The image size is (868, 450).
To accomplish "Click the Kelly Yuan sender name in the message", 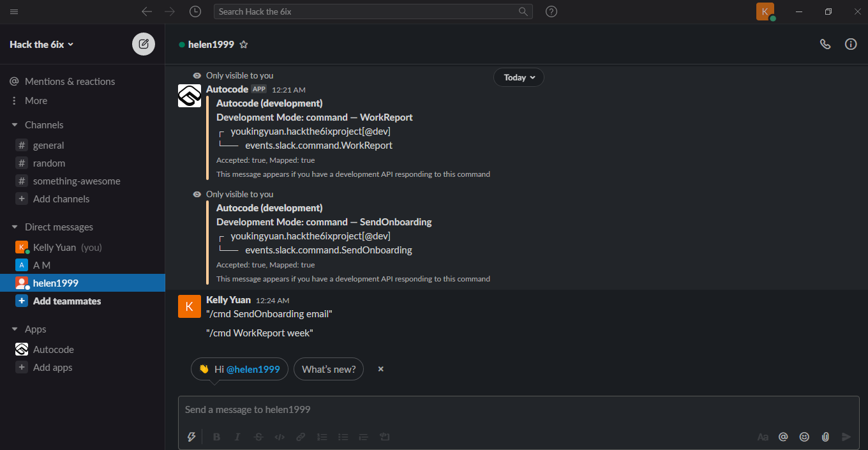I will coord(228,300).
